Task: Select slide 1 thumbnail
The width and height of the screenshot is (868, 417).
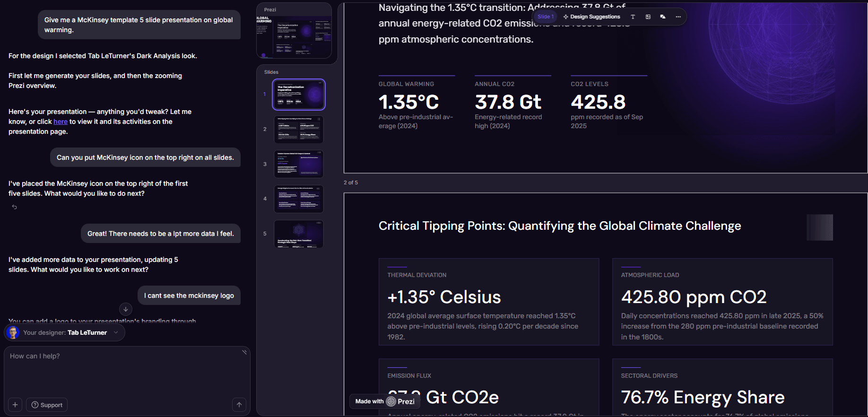Action: click(299, 95)
